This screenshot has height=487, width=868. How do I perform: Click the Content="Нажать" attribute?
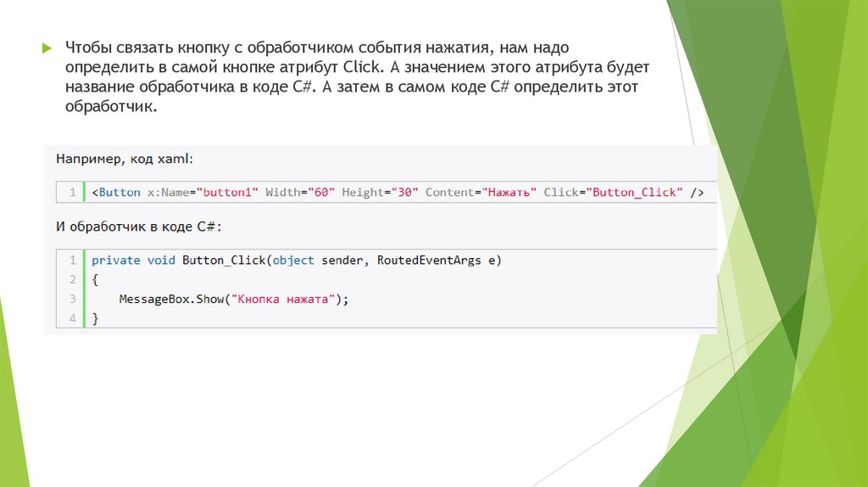click(x=481, y=193)
